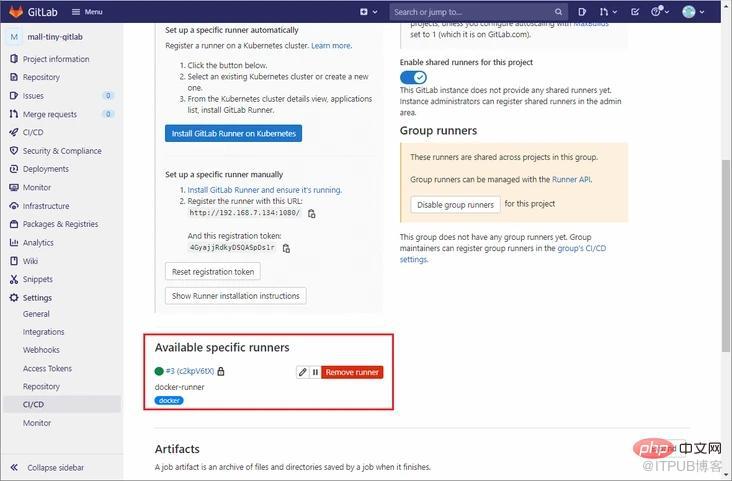Click Reset registration token button
This screenshot has height=481, width=732.
[213, 271]
